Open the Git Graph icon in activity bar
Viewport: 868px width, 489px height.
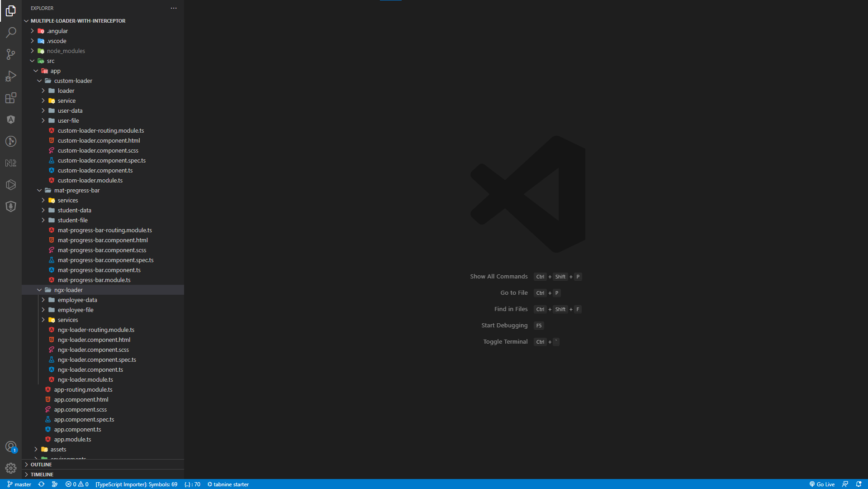click(11, 141)
